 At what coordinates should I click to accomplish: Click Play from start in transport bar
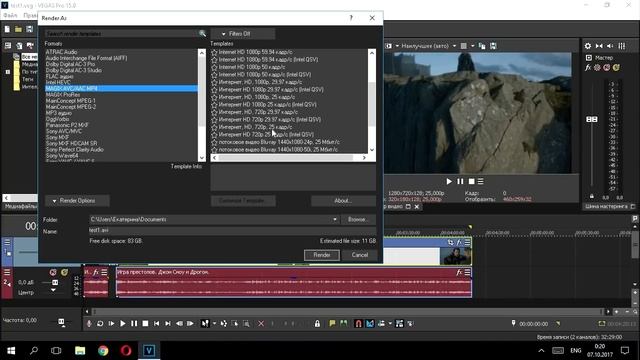111,324
